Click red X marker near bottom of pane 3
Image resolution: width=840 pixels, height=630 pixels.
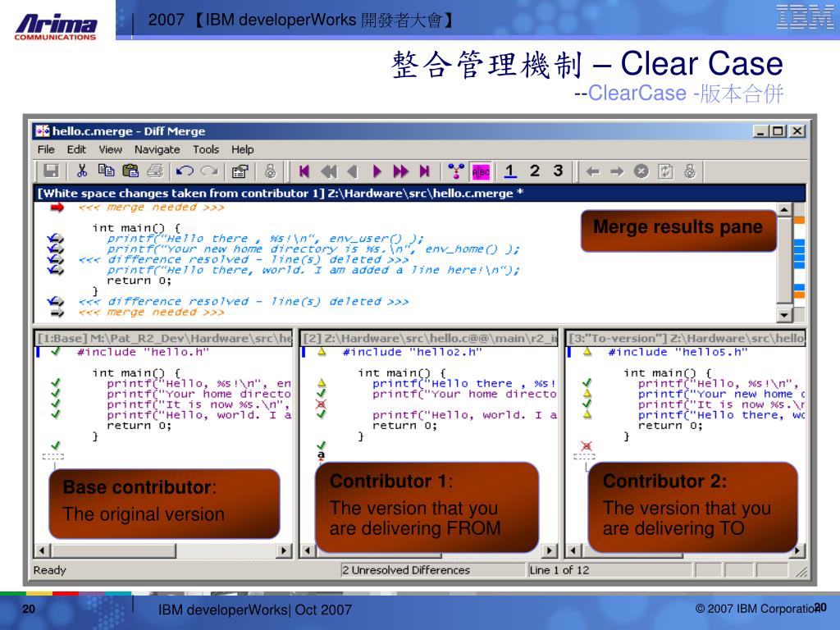(x=587, y=445)
